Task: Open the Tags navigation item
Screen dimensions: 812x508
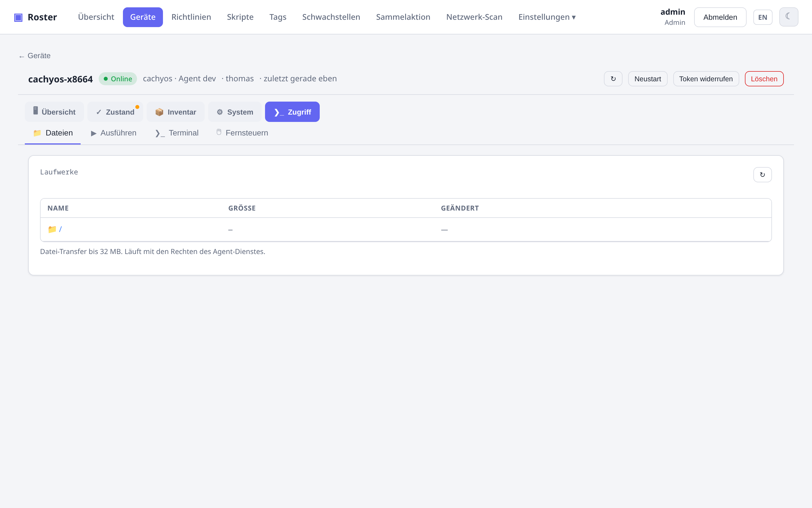Action: tap(278, 17)
